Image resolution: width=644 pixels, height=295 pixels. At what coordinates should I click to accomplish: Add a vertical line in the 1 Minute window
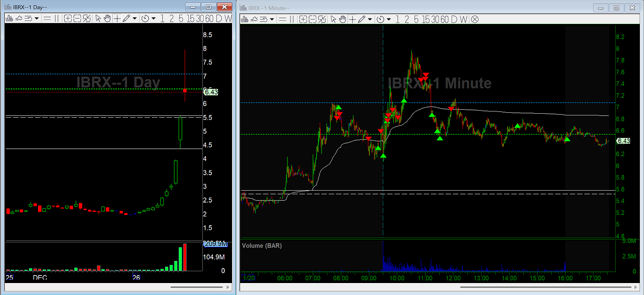[x=292, y=19]
